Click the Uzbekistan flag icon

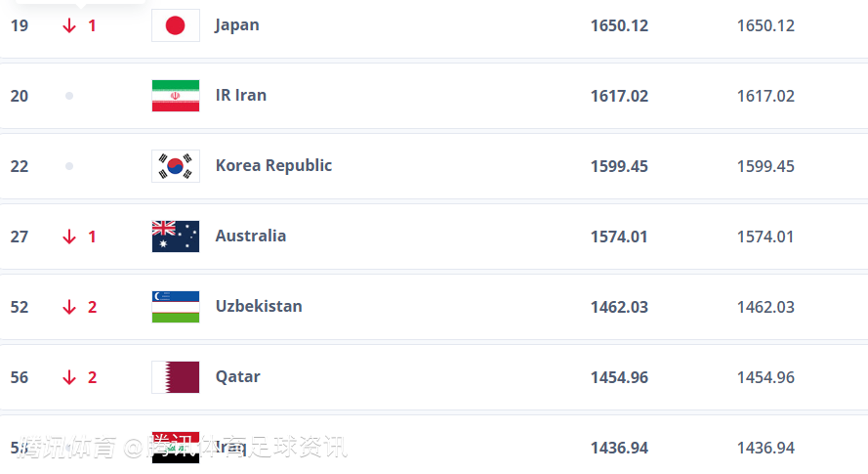[x=176, y=307]
